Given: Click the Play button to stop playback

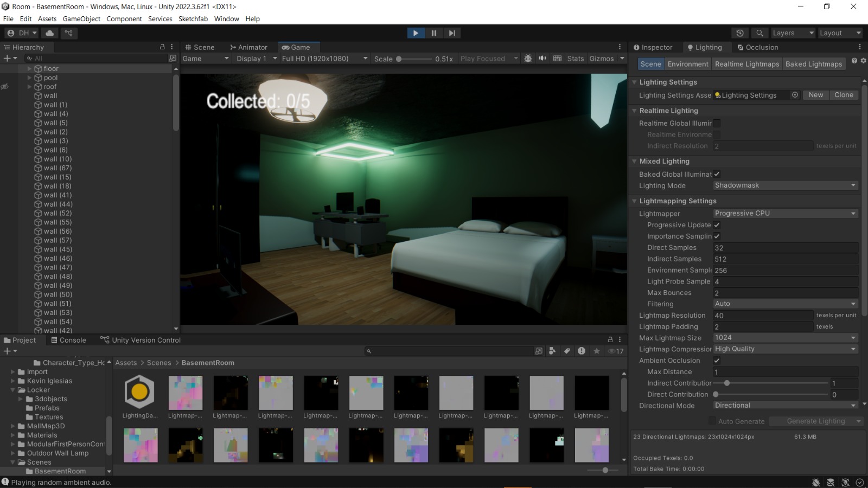Looking at the screenshot, I should (416, 33).
